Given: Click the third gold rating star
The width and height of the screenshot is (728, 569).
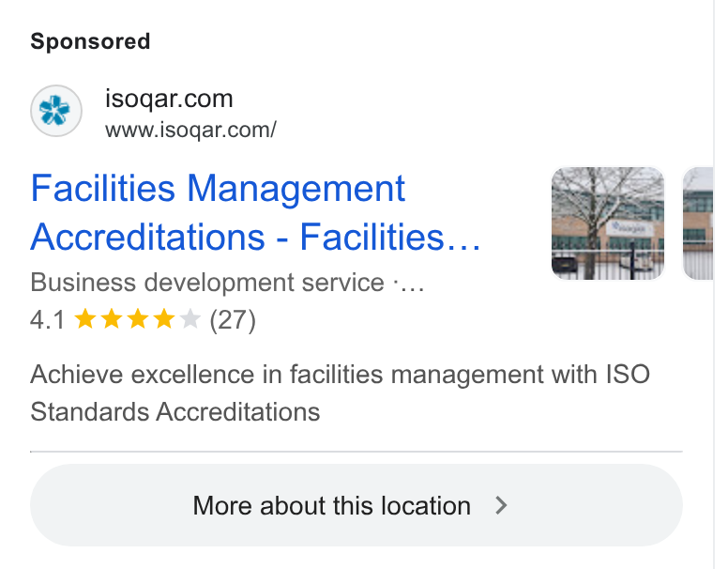Looking at the screenshot, I should point(138,319).
